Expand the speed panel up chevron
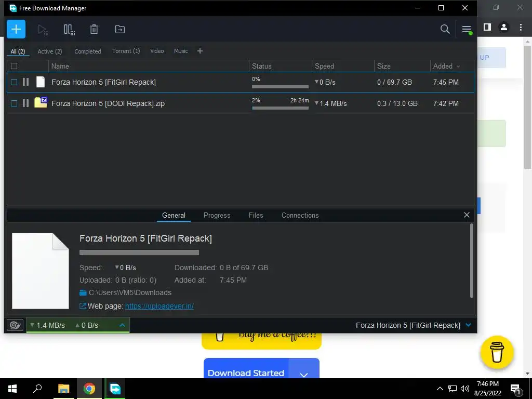The width and height of the screenshot is (532, 399). pyautogui.click(x=122, y=325)
